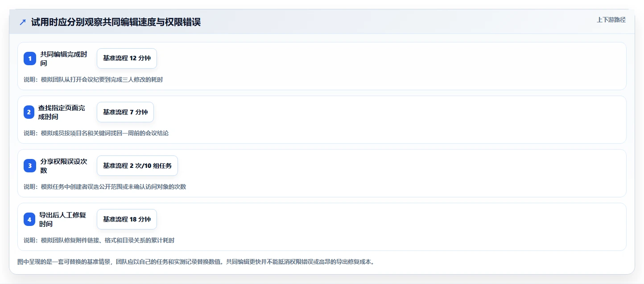Viewport: 644px width, 284px height.
Task: Click the 查找指定页面完成时间 label
Action: point(62,112)
